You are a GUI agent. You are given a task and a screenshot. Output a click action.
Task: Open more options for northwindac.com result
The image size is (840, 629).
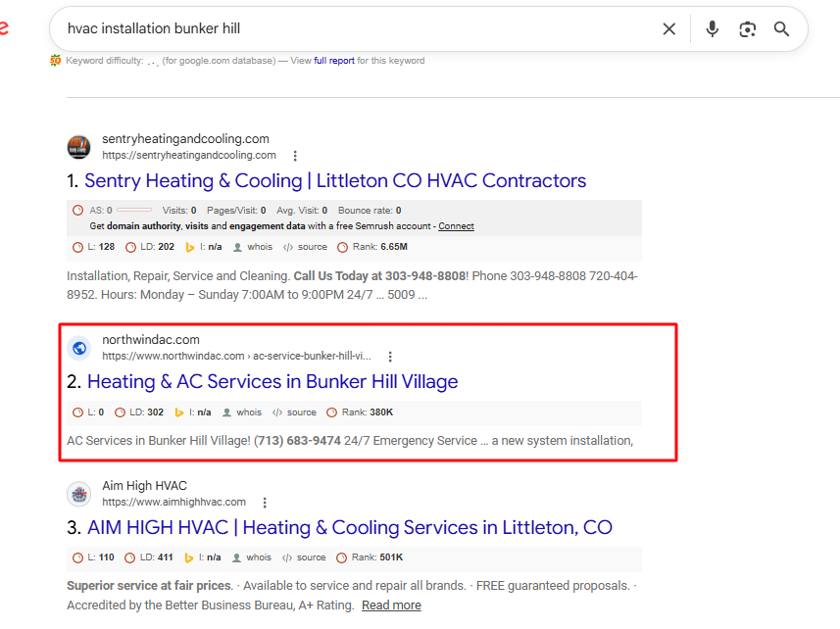(390, 357)
